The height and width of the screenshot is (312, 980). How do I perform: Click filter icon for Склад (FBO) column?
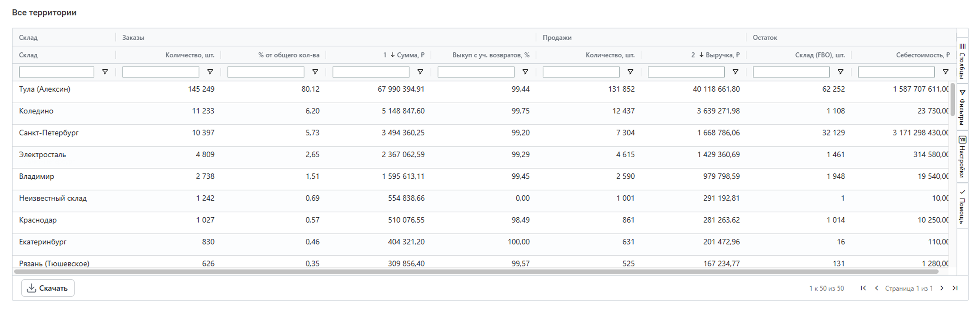[x=840, y=72]
